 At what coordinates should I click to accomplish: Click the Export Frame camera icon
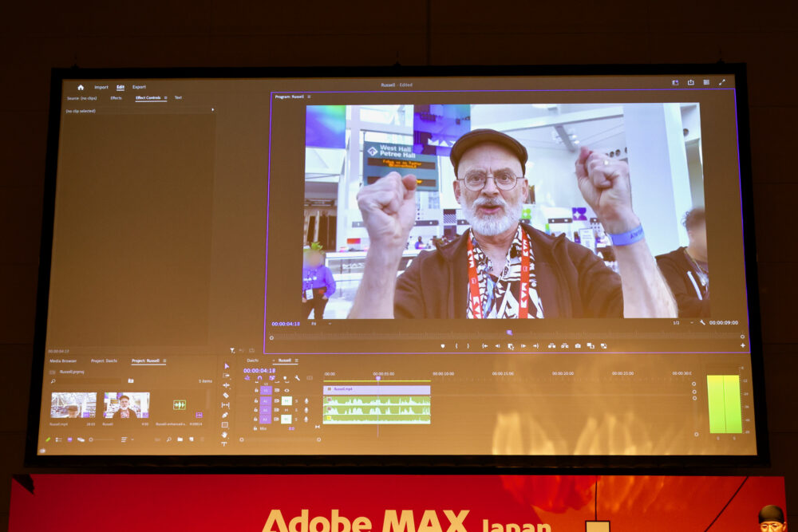pyautogui.click(x=577, y=346)
